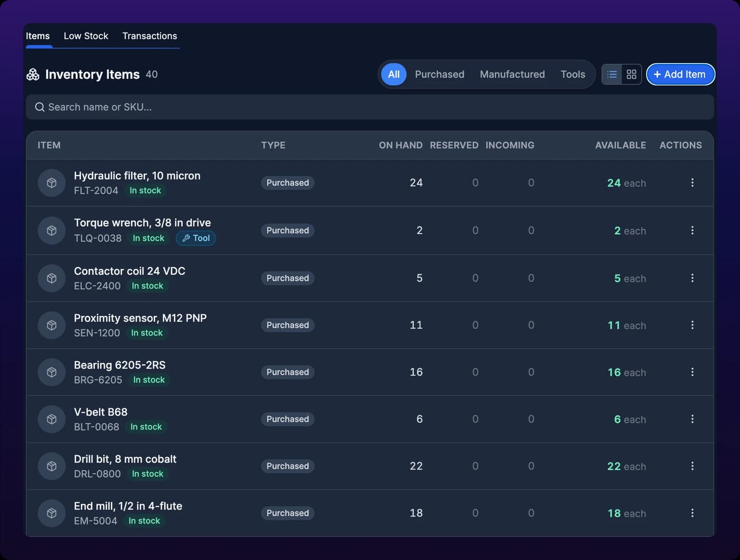The height and width of the screenshot is (560, 740).
Task: Filter items by Purchased
Action: click(x=439, y=74)
